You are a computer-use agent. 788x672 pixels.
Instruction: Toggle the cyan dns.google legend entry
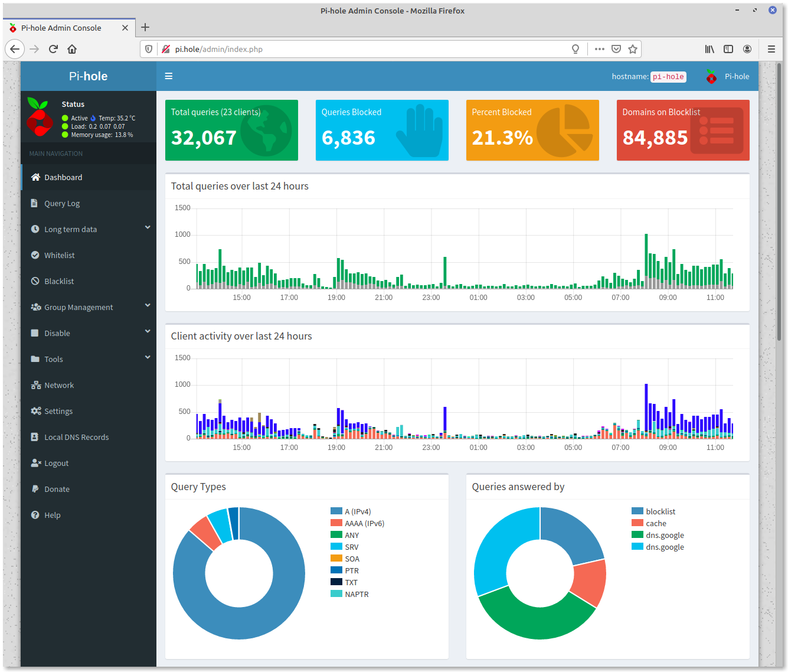coord(658,547)
